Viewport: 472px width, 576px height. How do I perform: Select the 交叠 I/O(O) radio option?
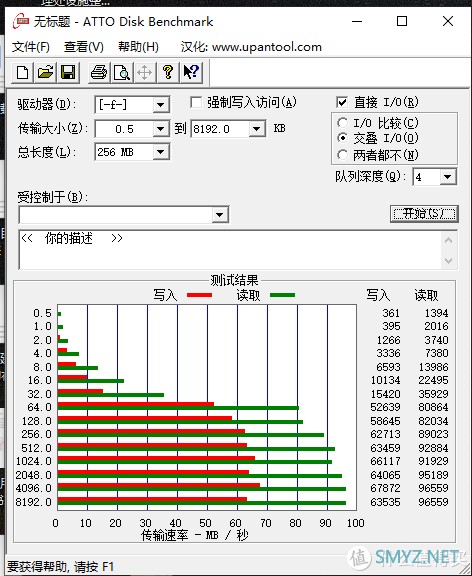(x=342, y=138)
